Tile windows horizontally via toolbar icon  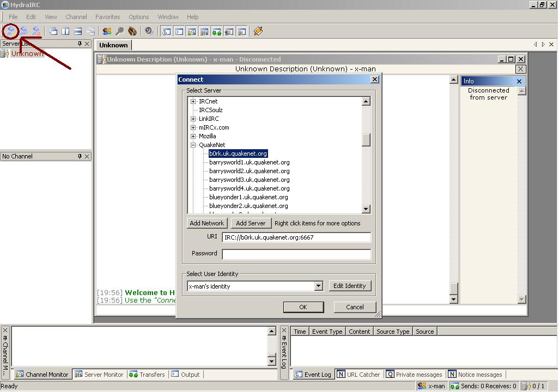pyautogui.click(x=78, y=32)
